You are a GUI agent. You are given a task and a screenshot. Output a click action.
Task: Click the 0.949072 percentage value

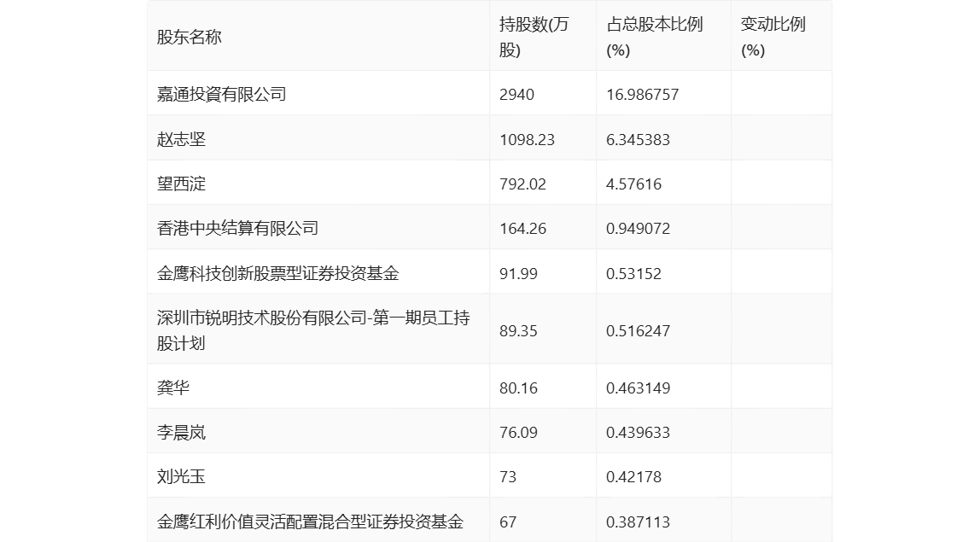[x=639, y=228]
